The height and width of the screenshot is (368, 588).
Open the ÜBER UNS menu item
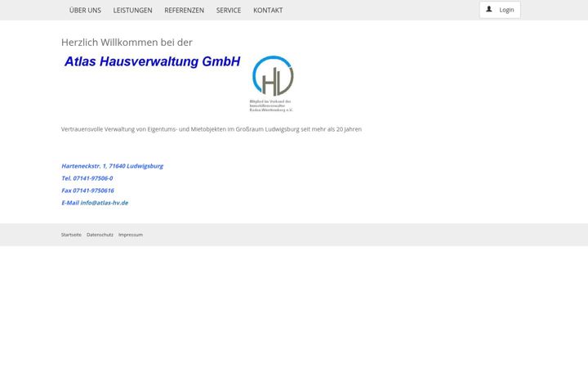tap(85, 10)
